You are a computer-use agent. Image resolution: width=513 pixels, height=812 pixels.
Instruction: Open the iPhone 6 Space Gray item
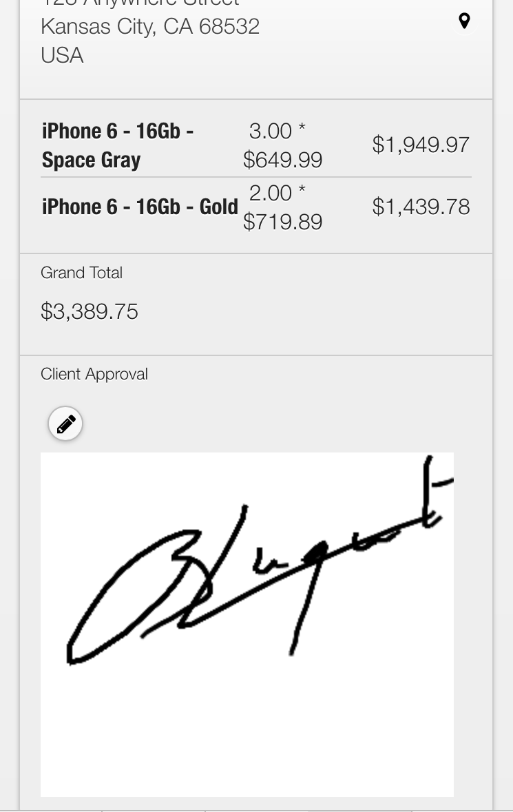click(x=117, y=145)
